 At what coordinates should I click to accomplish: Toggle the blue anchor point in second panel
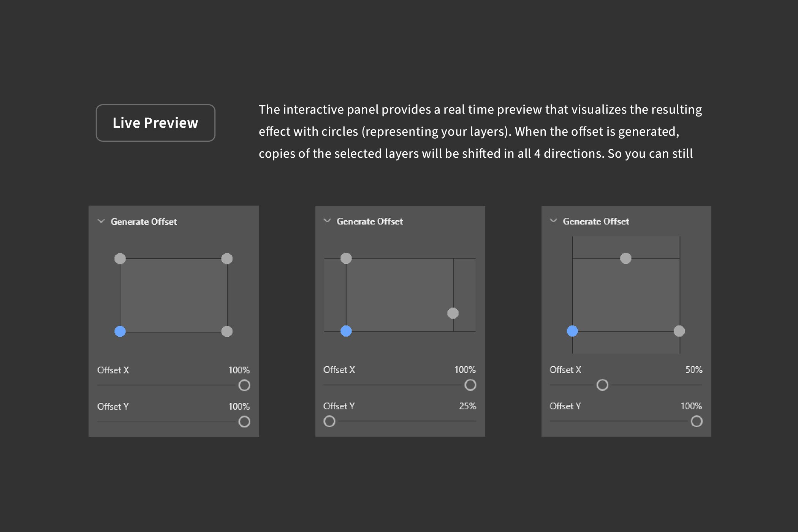point(347,331)
